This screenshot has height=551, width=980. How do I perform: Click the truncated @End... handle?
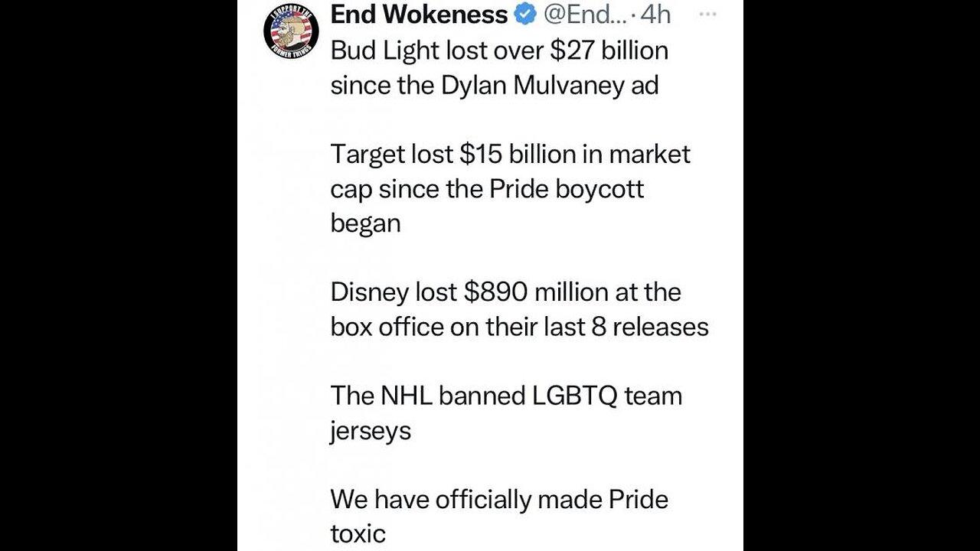pos(585,14)
